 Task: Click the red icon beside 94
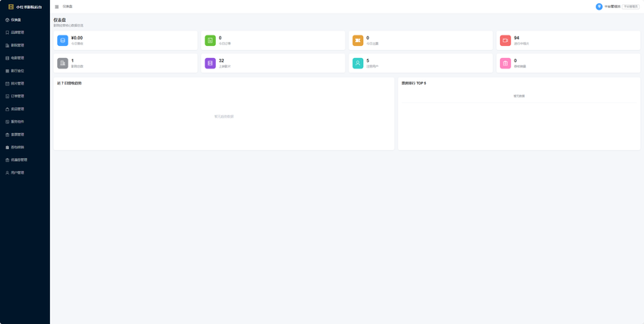click(506, 40)
